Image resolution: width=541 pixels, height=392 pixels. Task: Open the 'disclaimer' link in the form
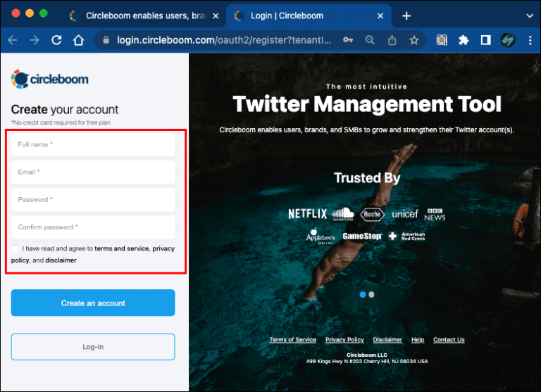pyautogui.click(x=61, y=260)
